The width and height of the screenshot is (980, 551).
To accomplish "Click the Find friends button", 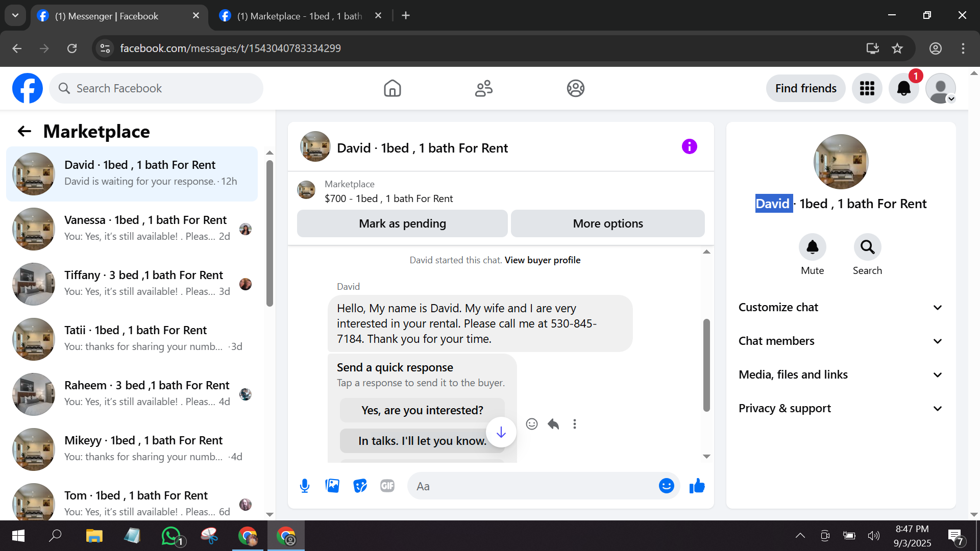I will pyautogui.click(x=806, y=88).
